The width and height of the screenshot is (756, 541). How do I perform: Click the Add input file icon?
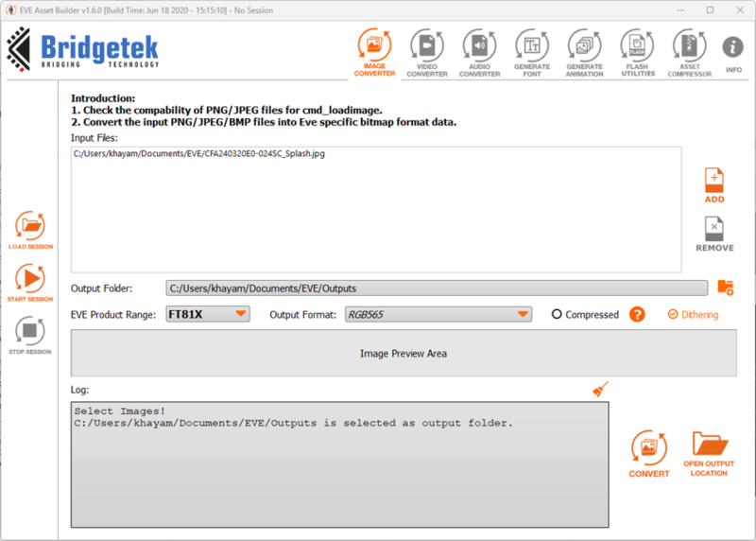tap(714, 185)
